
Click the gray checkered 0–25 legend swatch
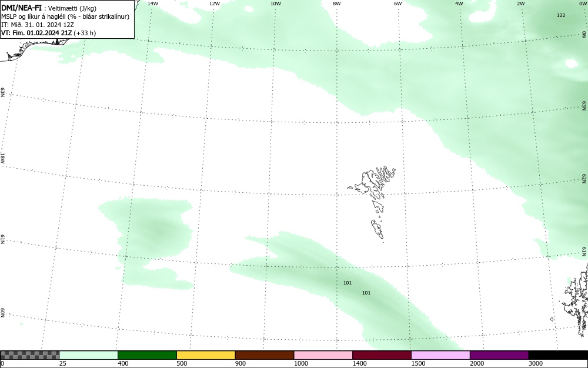coord(29,355)
